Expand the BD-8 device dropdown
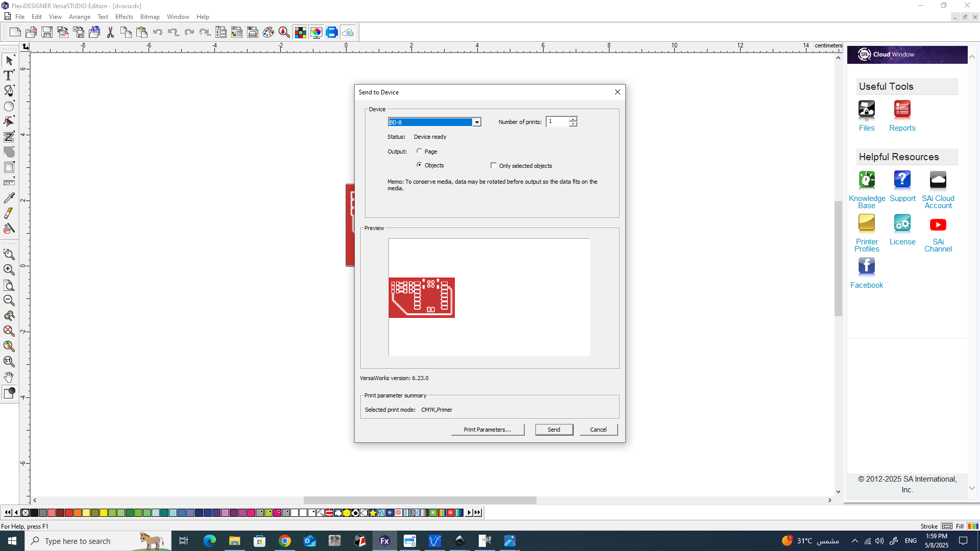980x551 pixels. [x=476, y=122]
